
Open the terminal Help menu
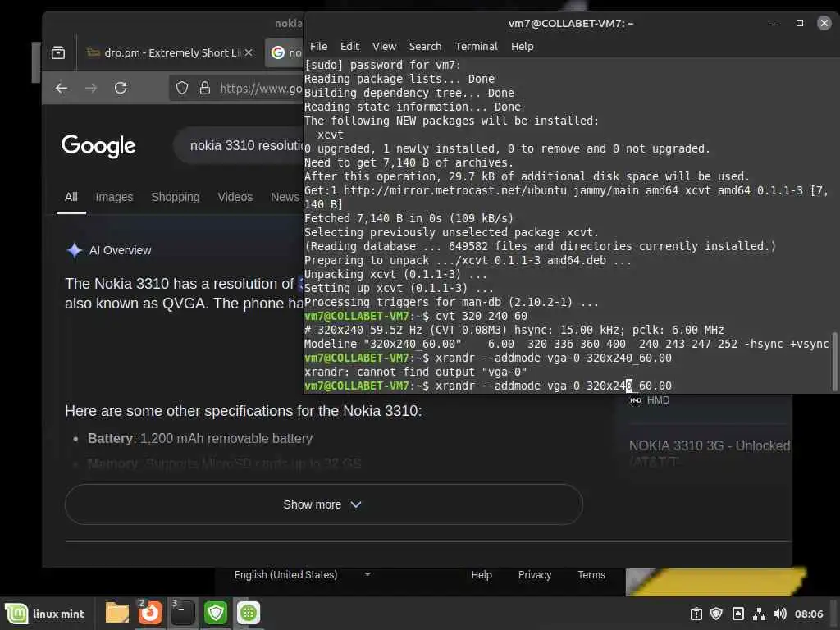pyautogui.click(x=523, y=47)
